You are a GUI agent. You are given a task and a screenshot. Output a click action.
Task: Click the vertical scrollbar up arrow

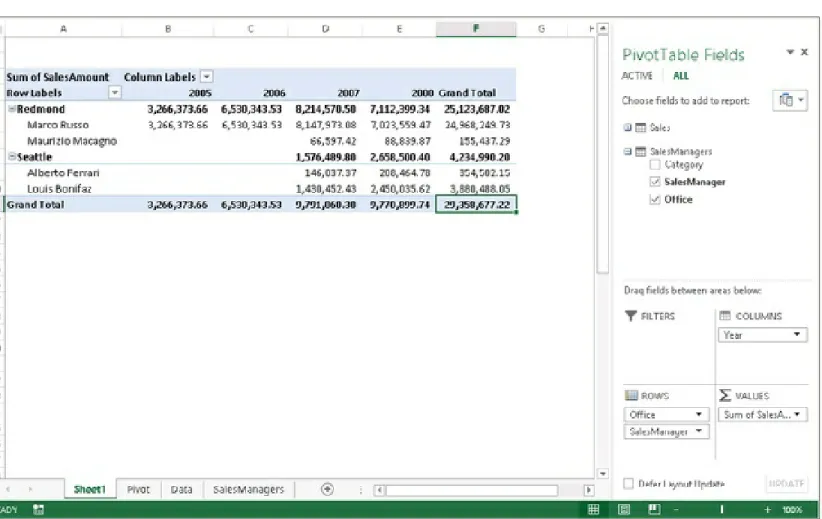(x=603, y=28)
